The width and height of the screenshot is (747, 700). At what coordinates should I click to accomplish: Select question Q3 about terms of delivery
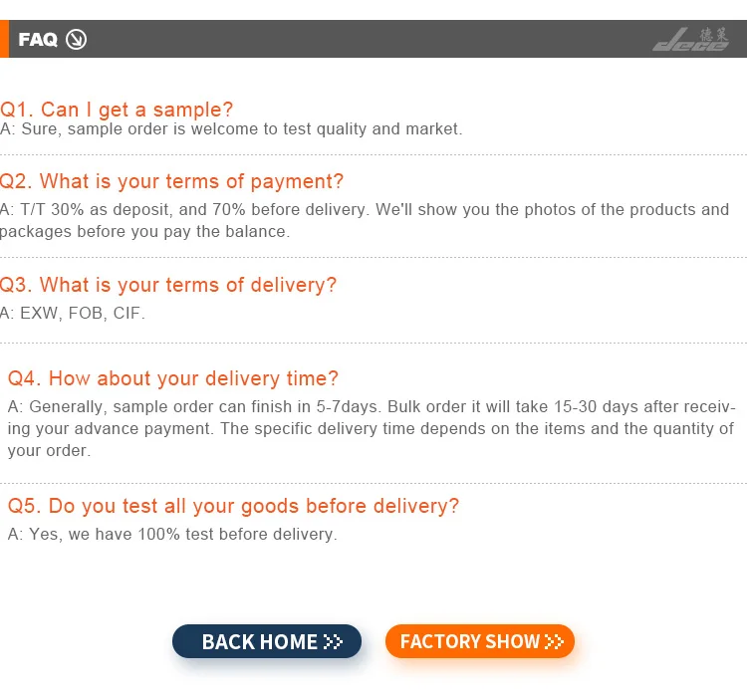tap(168, 285)
